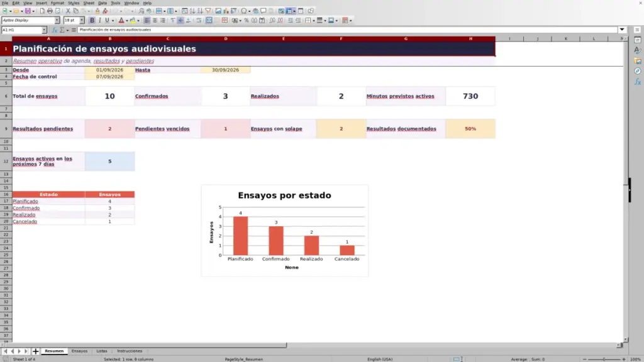Screen dimensions: 644x362
Task: Click Sort Ascending icon
Action: point(192,11)
